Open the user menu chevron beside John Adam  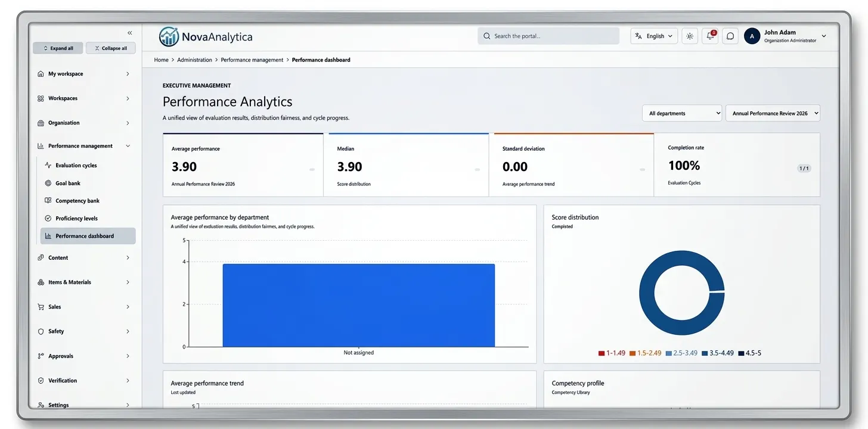pos(824,36)
